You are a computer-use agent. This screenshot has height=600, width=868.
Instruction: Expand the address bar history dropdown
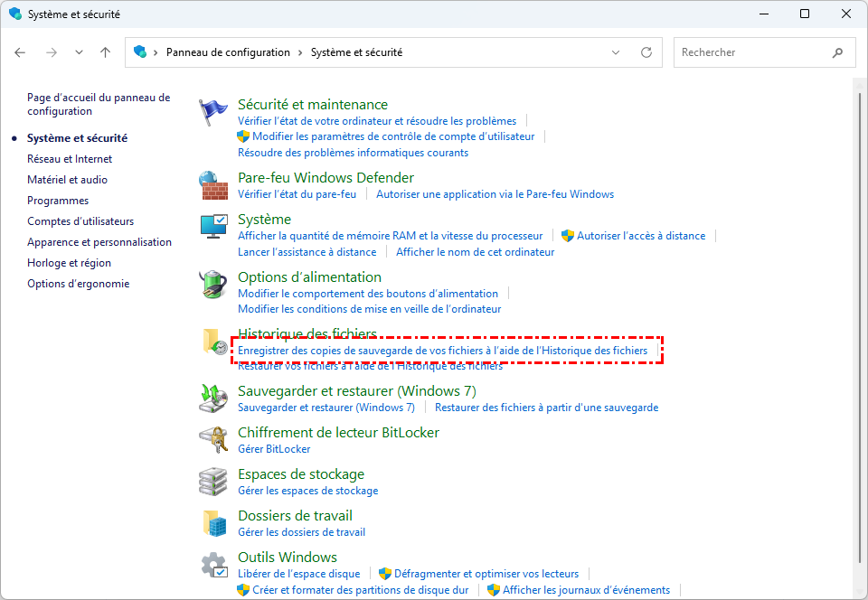click(616, 52)
